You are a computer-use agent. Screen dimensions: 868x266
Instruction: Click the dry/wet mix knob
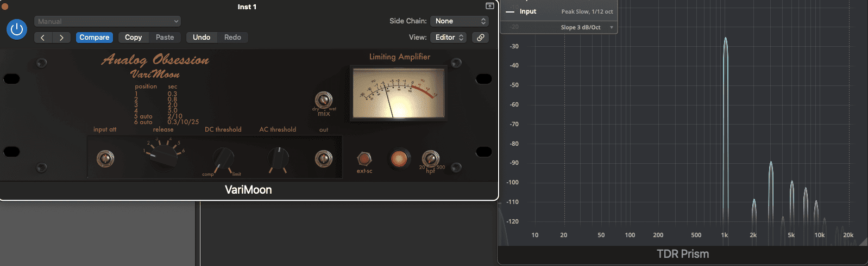coord(324,100)
